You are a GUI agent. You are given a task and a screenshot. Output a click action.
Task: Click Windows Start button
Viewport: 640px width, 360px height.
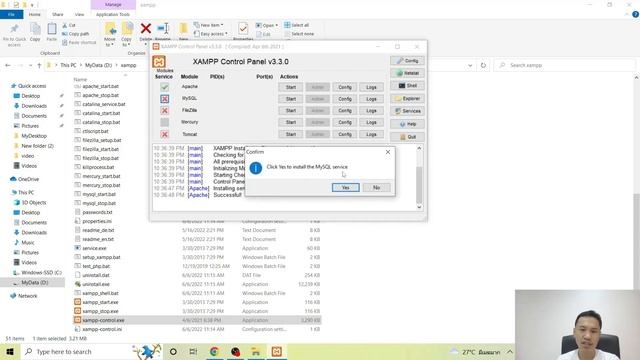pyautogui.click(x=10, y=351)
